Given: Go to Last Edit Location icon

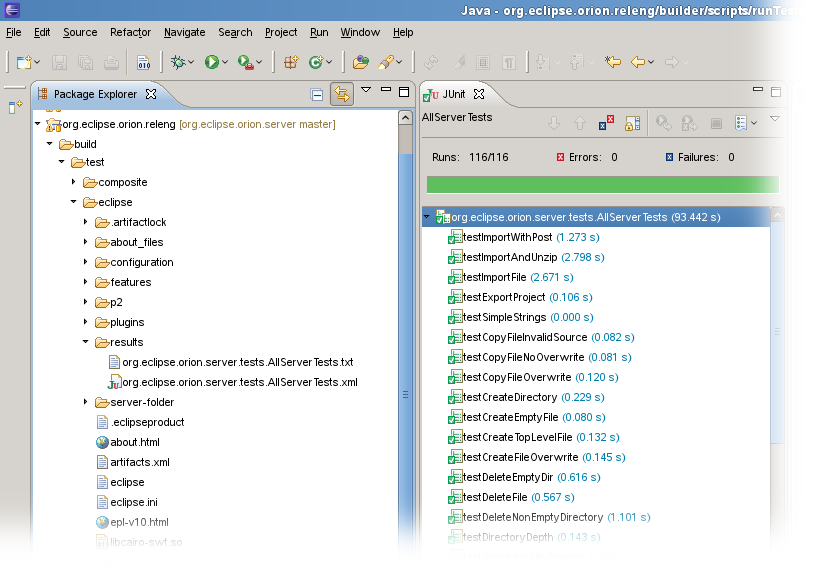Looking at the screenshot, I should click(613, 62).
